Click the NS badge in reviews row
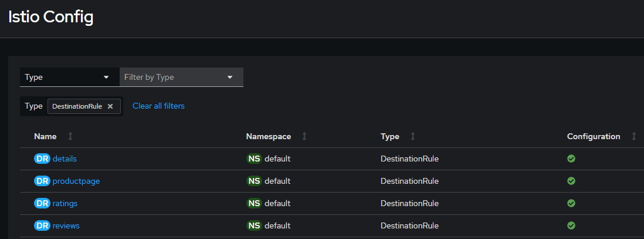 coord(254,225)
